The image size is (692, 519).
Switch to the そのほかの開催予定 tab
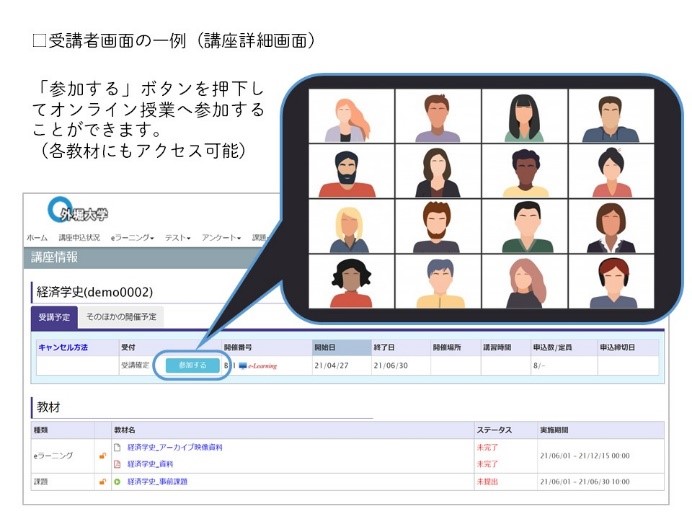[x=120, y=317]
